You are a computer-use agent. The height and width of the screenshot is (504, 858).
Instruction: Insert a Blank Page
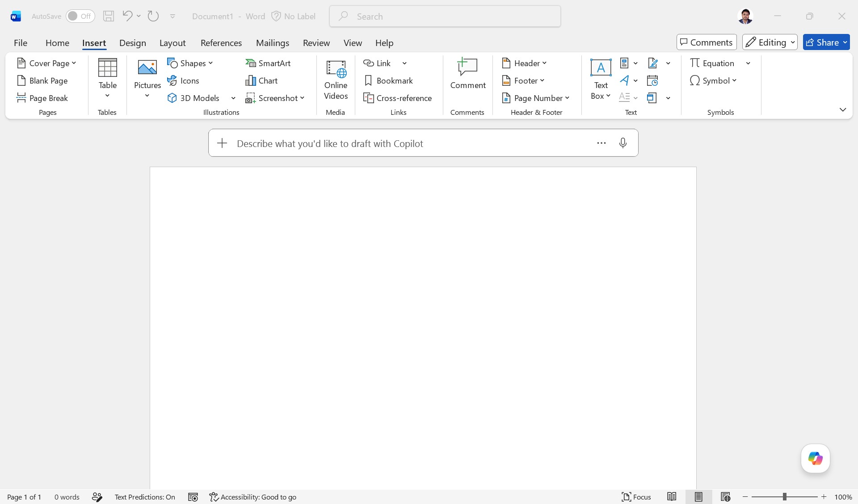pyautogui.click(x=42, y=80)
